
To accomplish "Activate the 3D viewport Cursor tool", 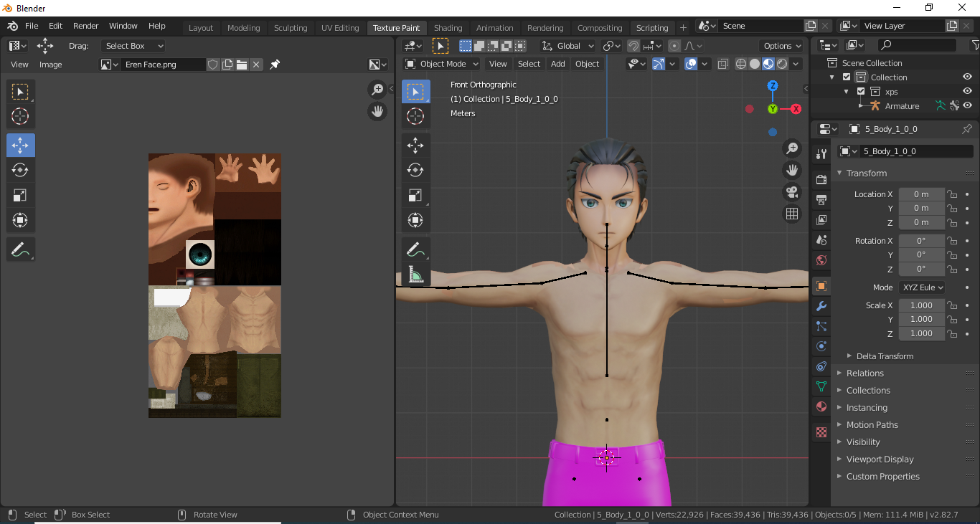I will click(415, 116).
